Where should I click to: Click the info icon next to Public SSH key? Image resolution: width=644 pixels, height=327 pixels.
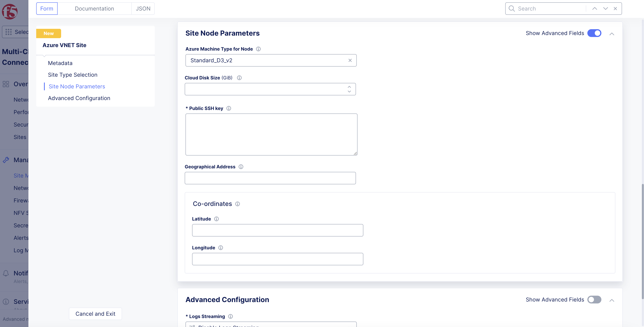tap(229, 108)
